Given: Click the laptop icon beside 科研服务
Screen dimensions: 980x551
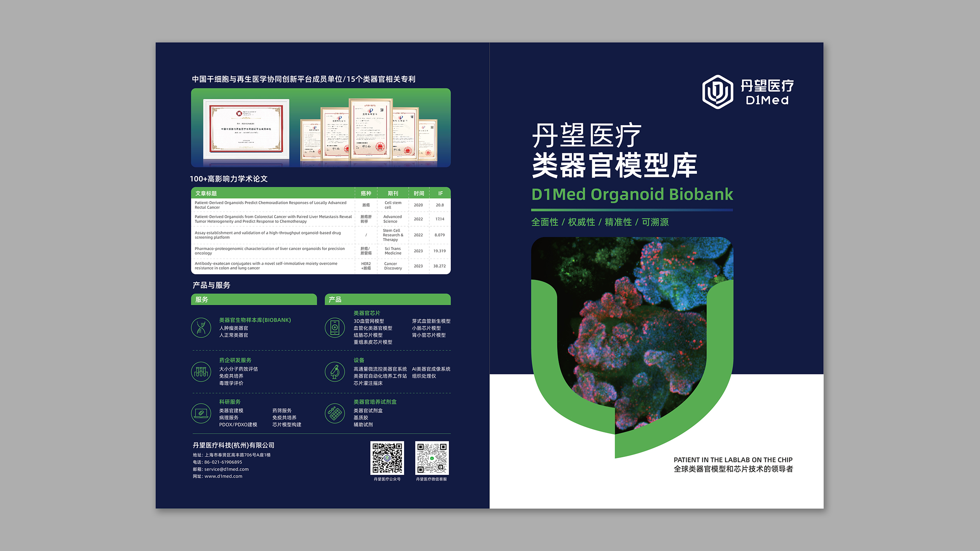Looking at the screenshot, I should [201, 413].
